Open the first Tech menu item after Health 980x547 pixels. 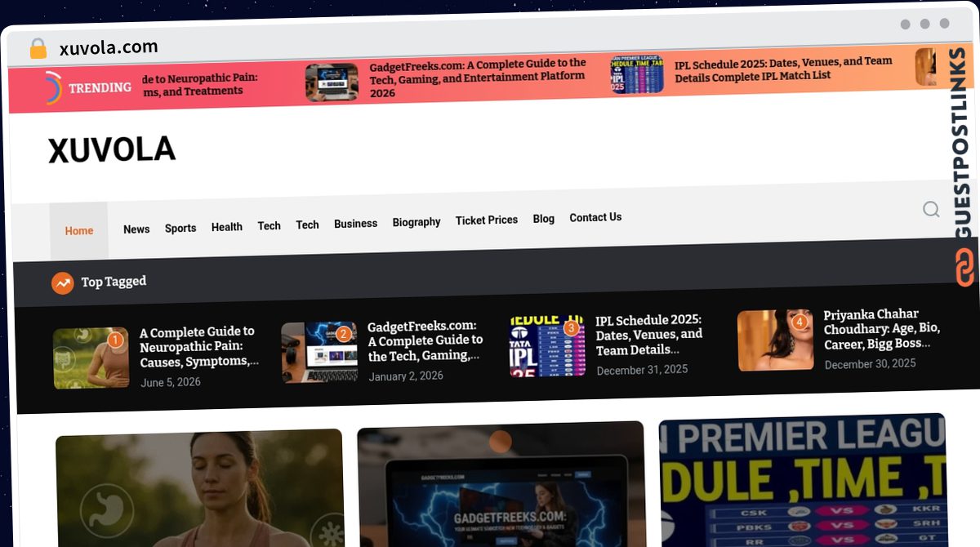click(x=269, y=226)
